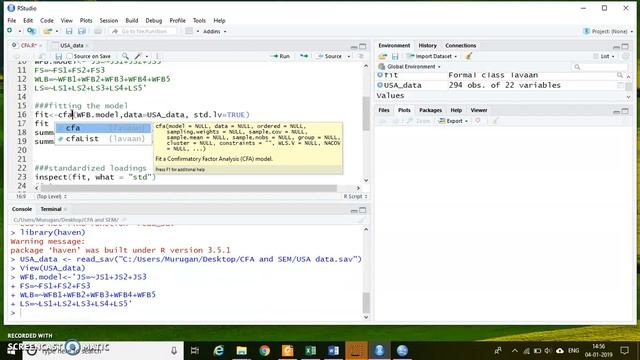Click the Open File folder icon
640x360 pixels.
[x=48, y=31]
